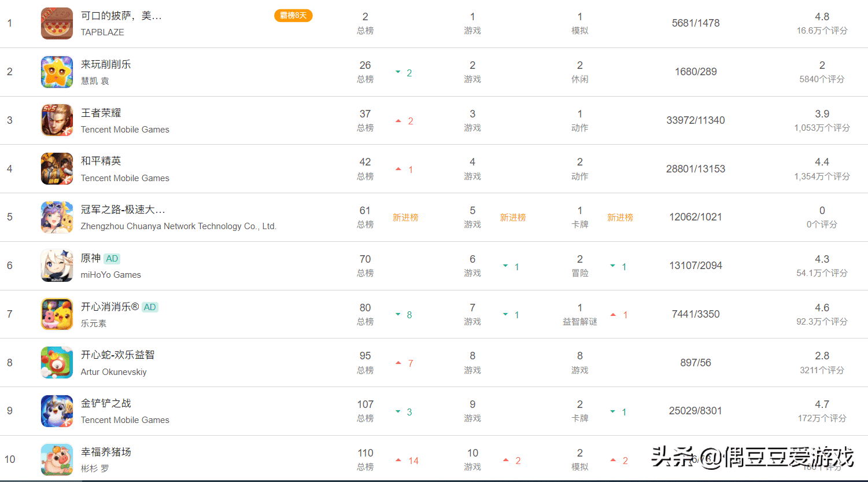Click Zhengzhou Chuanya Network Technology publisher

(179, 226)
